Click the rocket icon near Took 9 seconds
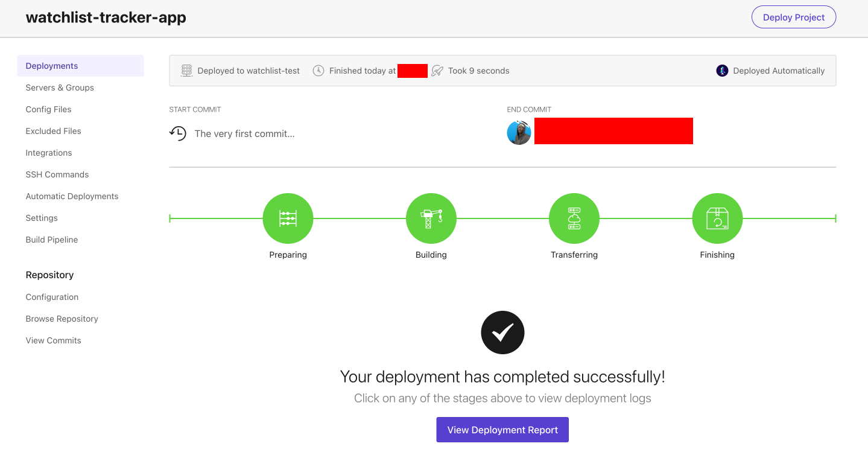The height and width of the screenshot is (452, 868). point(437,70)
